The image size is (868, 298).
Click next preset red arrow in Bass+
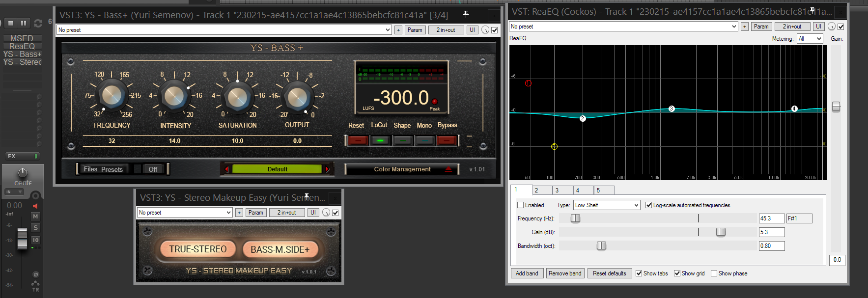[328, 169]
